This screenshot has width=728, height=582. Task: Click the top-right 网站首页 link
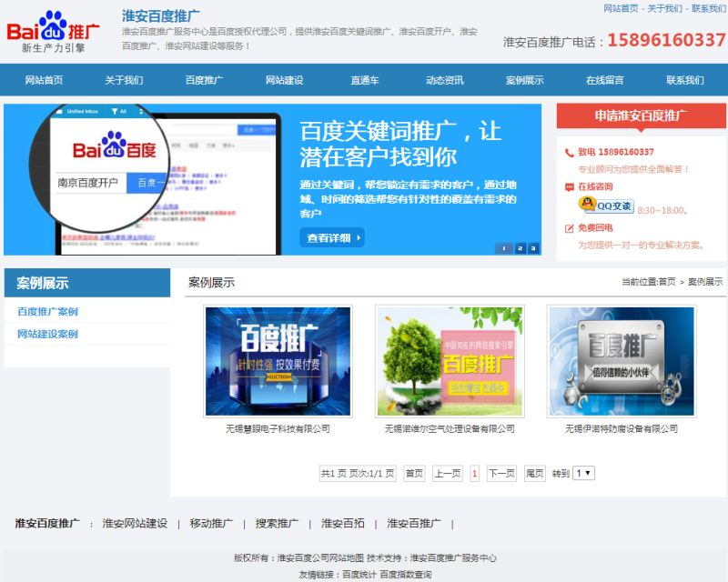point(621,8)
